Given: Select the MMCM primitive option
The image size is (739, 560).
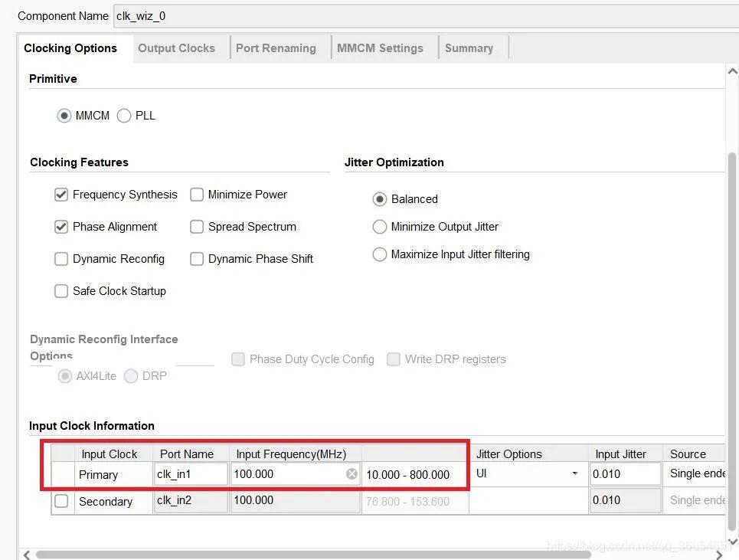Looking at the screenshot, I should [x=64, y=116].
